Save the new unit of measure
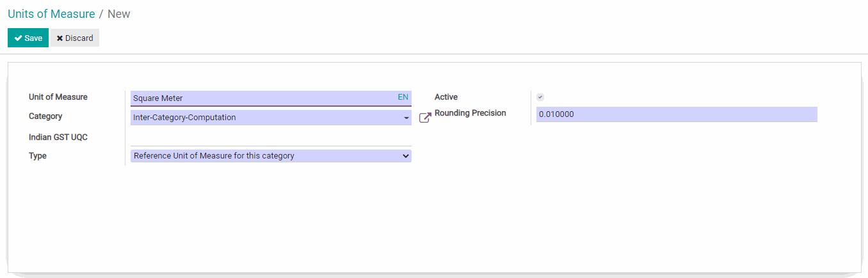Image resolution: width=868 pixels, height=278 pixels. click(x=28, y=38)
